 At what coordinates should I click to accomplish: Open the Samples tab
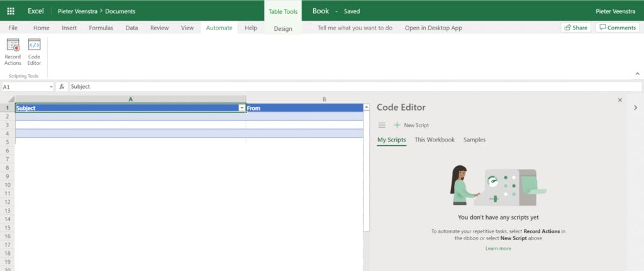[474, 140]
